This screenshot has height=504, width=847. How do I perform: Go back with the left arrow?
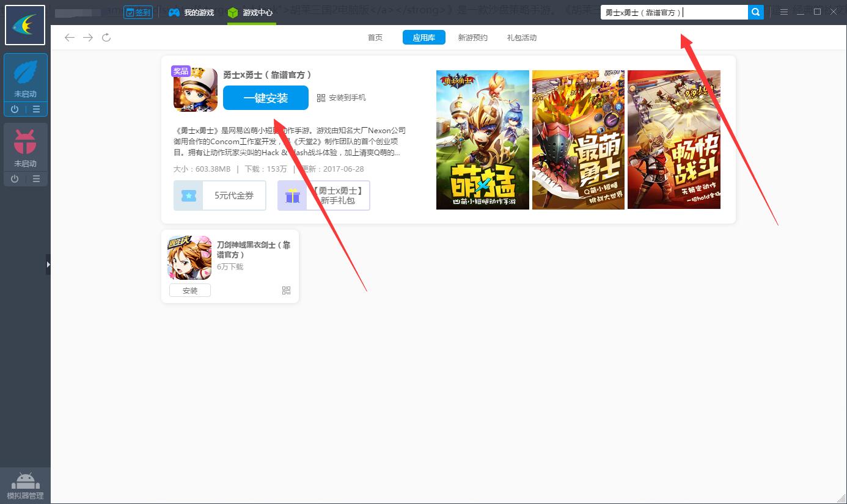point(70,38)
